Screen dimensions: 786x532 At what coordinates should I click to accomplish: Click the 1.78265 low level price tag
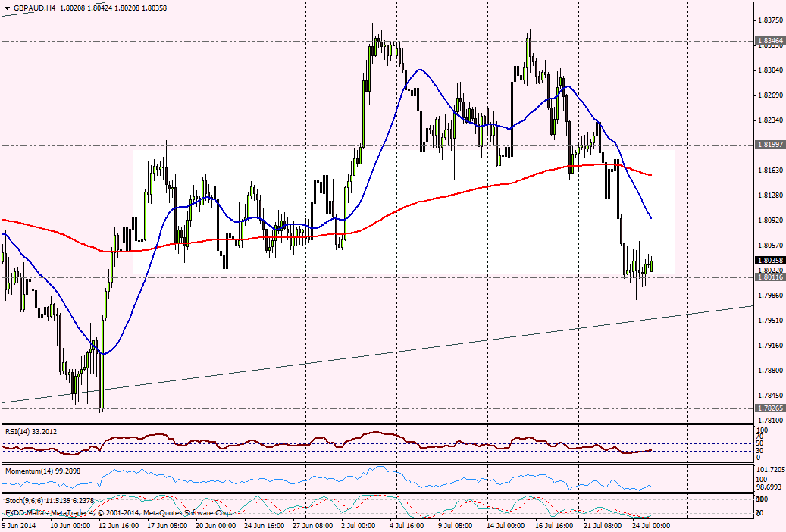pyautogui.click(x=769, y=408)
